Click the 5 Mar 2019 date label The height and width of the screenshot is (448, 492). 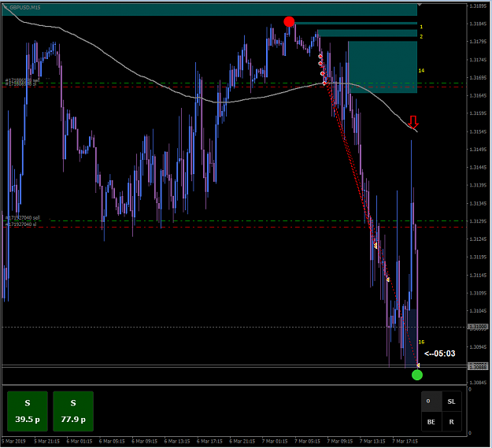click(13, 442)
